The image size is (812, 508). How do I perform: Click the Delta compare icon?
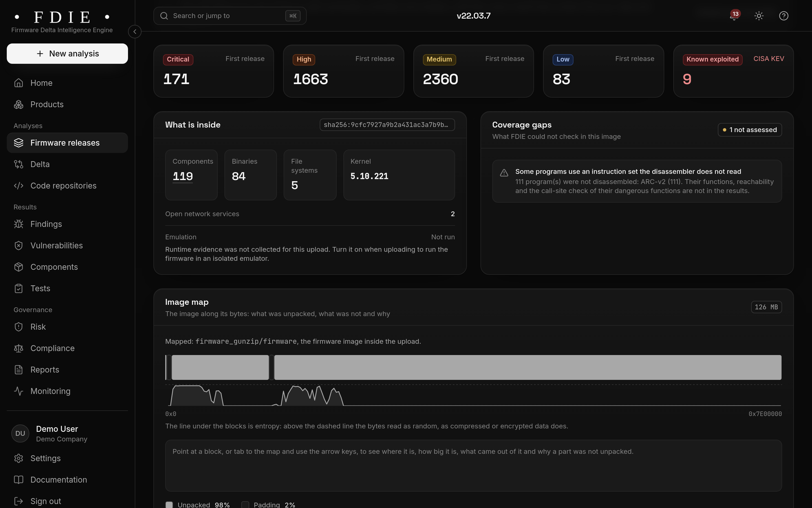click(18, 164)
